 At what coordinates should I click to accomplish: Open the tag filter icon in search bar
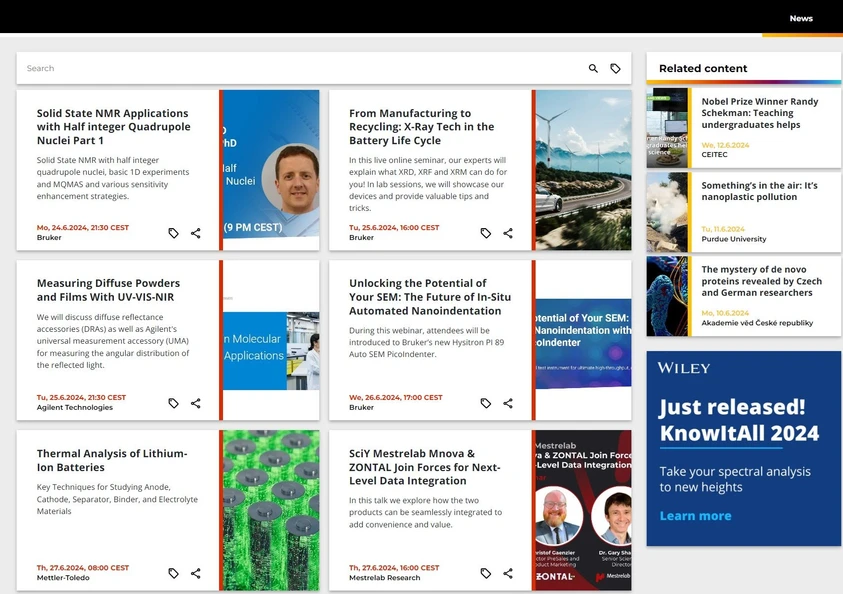click(616, 68)
